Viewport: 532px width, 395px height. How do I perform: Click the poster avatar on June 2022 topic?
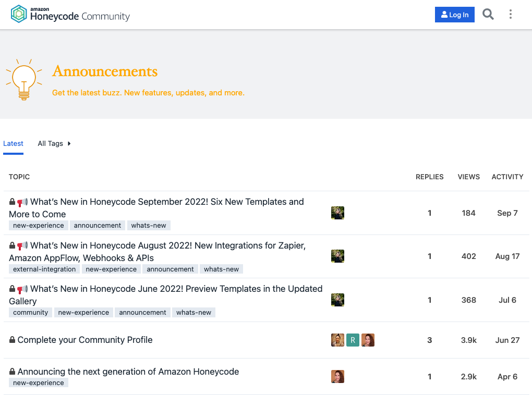(337, 300)
